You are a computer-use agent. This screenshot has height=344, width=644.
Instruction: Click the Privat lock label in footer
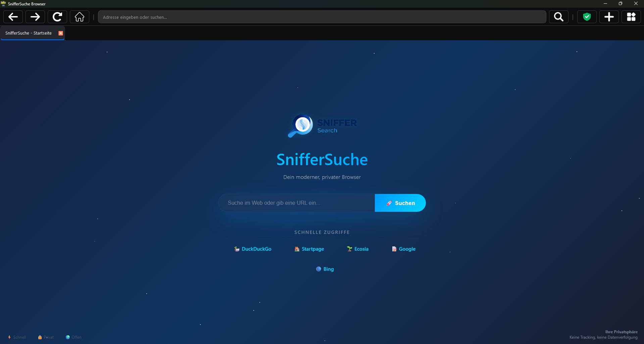[46, 337]
